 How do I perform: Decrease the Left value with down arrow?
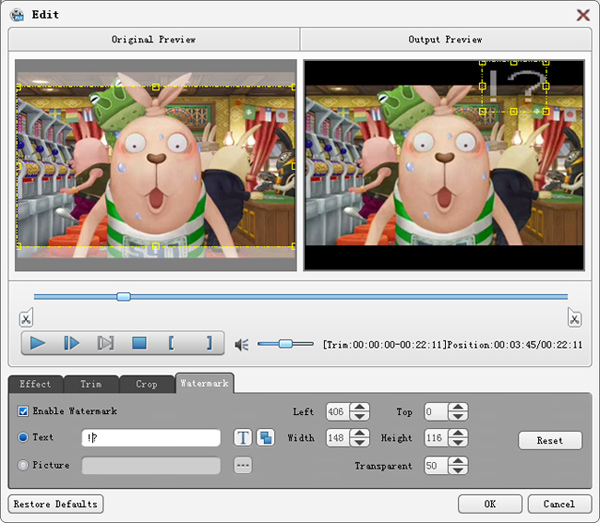(x=359, y=416)
